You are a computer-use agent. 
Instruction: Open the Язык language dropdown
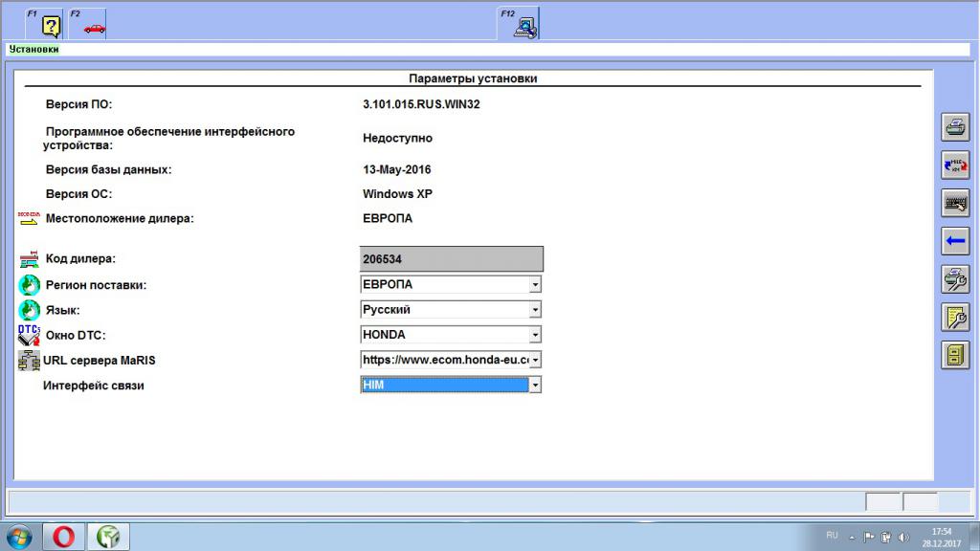coord(535,310)
